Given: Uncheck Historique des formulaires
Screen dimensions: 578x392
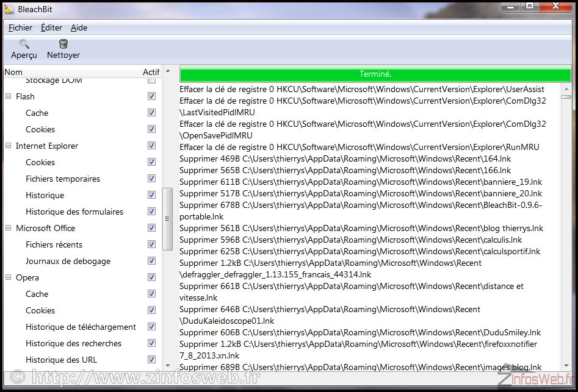Looking at the screenshot, I should coord(151,212).
